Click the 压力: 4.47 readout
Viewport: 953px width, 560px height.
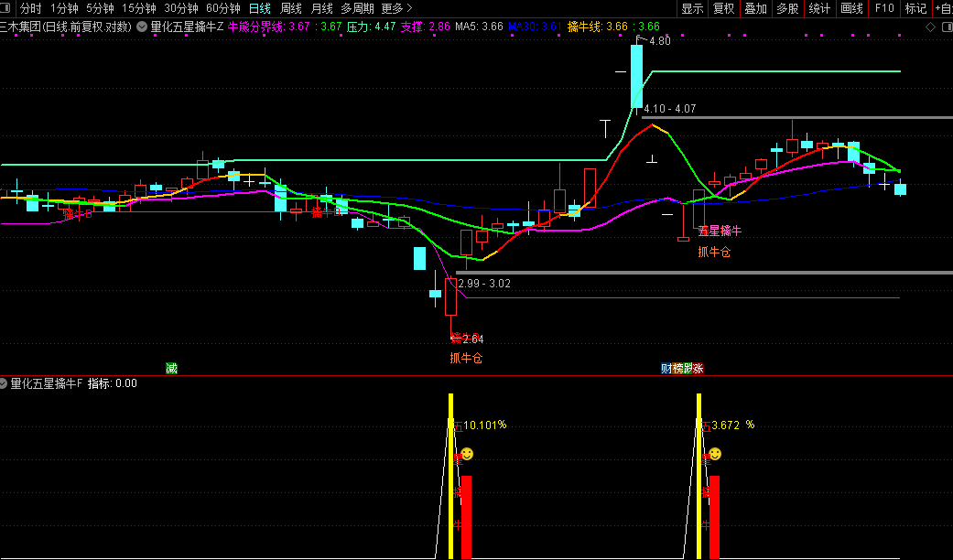[371, 27]
